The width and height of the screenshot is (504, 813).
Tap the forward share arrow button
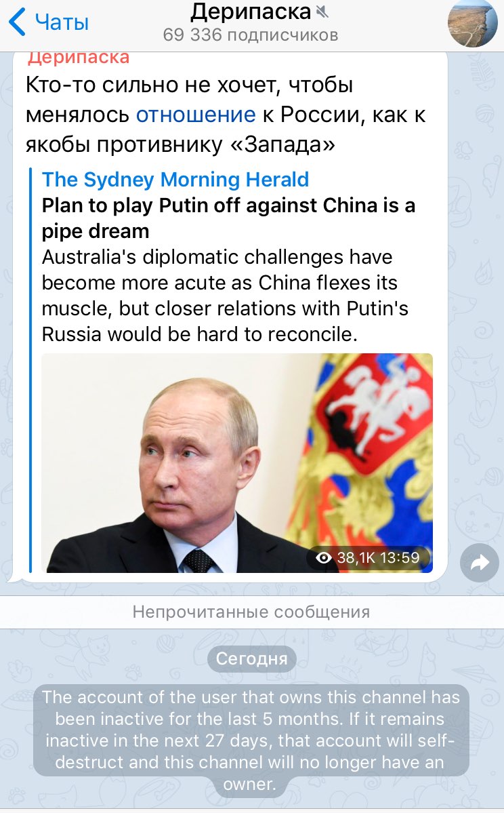[480, 563]
